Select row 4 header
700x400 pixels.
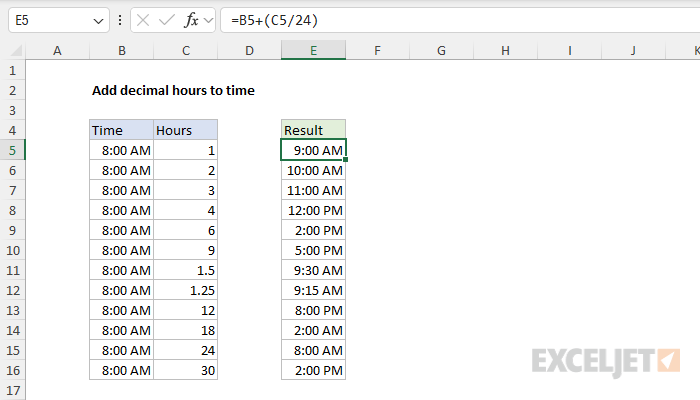pyautogui.click(x=12, y=130)
